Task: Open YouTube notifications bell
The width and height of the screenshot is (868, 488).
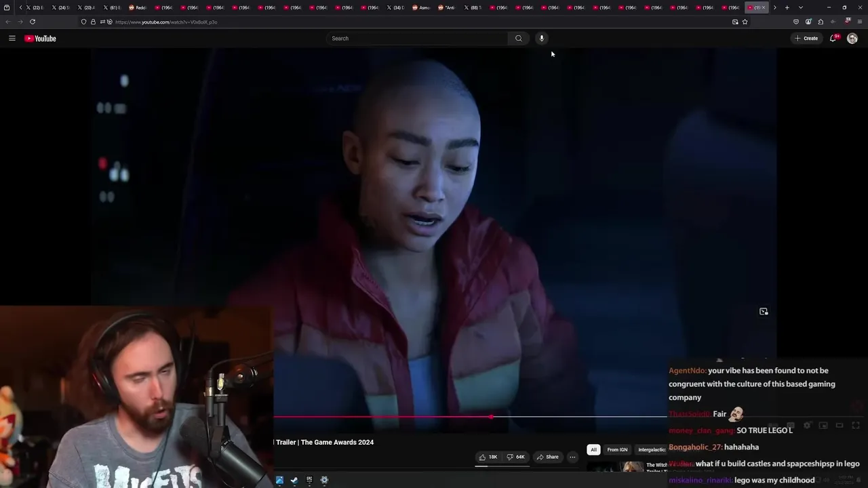Action: click(833, 39)
